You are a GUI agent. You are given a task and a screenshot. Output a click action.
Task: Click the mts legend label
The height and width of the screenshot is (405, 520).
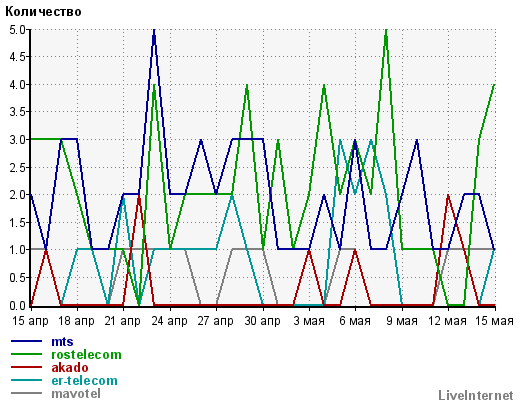pyautogui.click(x=62, y=342)
